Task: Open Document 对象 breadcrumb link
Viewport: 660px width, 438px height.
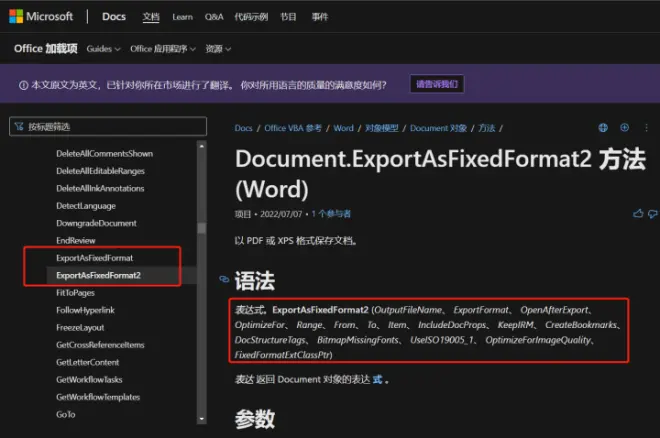Action: click(x=438, y=128)
